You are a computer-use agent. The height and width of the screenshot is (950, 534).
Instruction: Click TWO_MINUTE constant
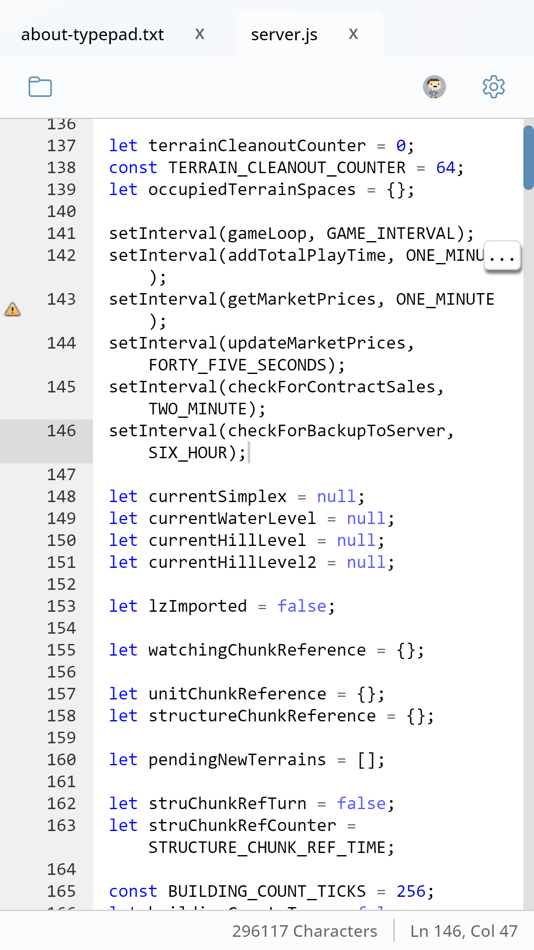(x=198, y=408)
